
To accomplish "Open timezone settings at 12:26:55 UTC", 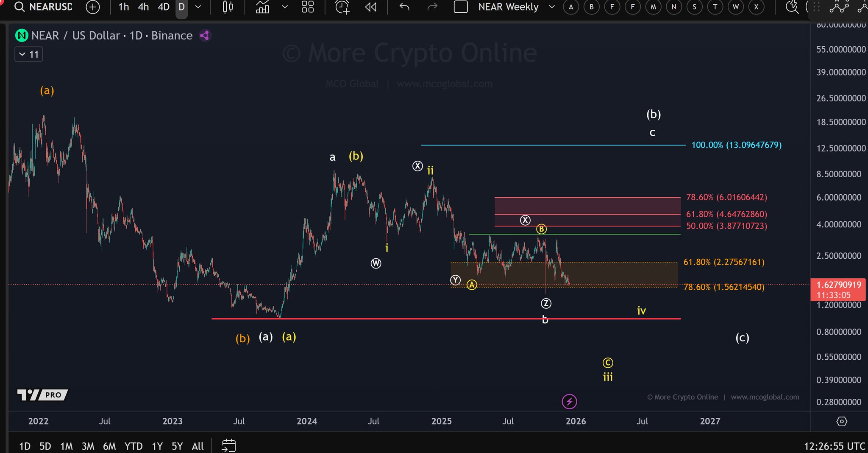I will (x=835, y=446).
